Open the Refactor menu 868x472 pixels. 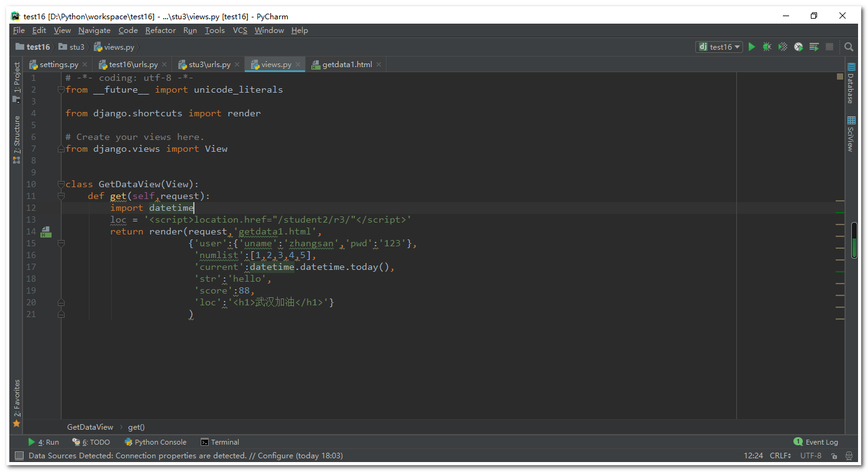(x=160, y=30)
